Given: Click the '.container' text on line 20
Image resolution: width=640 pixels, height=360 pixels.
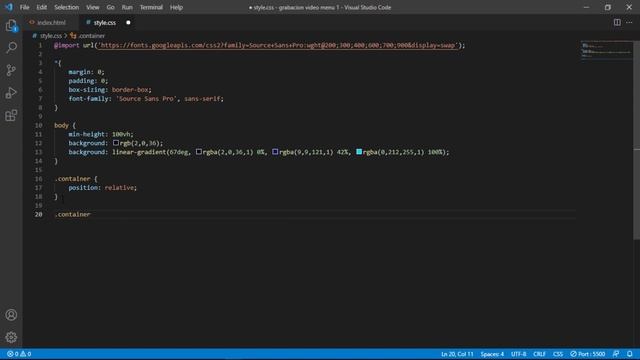Looking at the screenshot, I should tap(72, 214).
